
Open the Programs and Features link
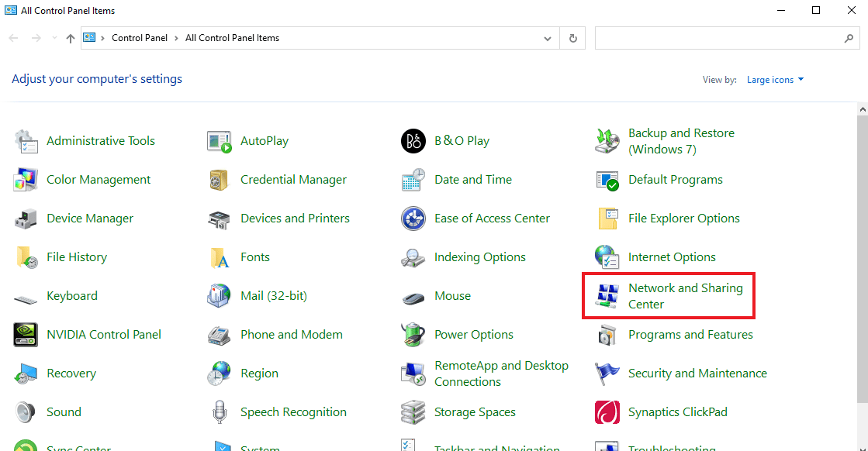tap(690, 335)
